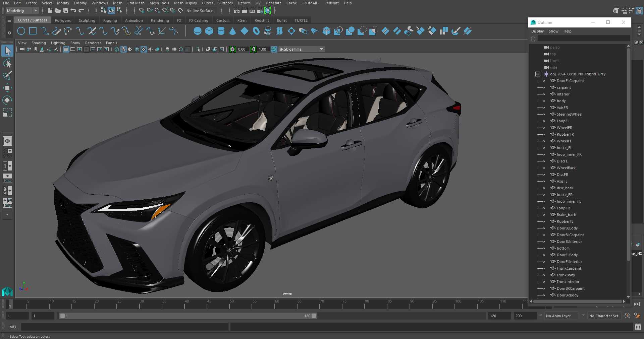This screenshot has width=644, height=339.
Task: Select DoorFLCarpaint in the Outliner
Action: click(570, 81)
